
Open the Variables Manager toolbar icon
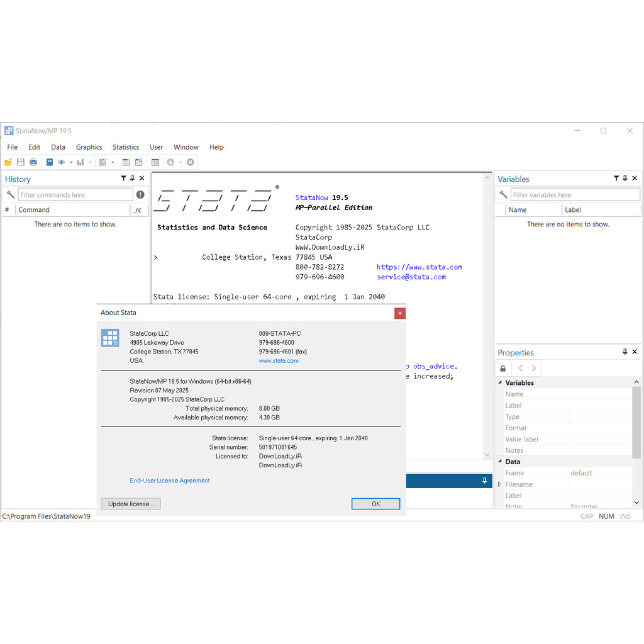tap(155, 162)
